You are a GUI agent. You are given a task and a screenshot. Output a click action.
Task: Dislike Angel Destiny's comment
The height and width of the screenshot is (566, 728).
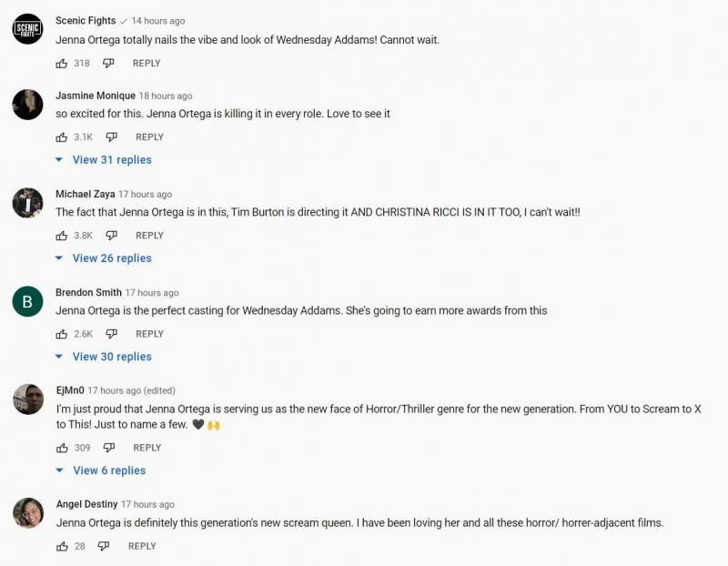pyautogui.click(x=104, y=546)
